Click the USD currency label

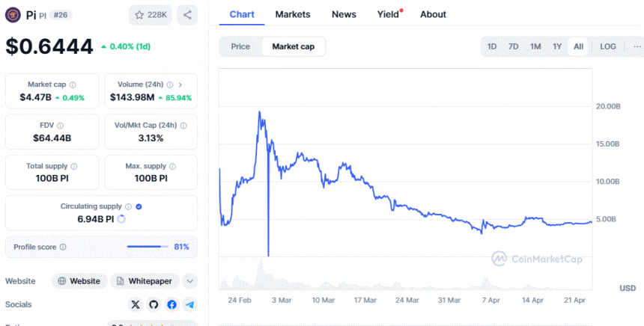pyautogui.click(x=628, y=289)
